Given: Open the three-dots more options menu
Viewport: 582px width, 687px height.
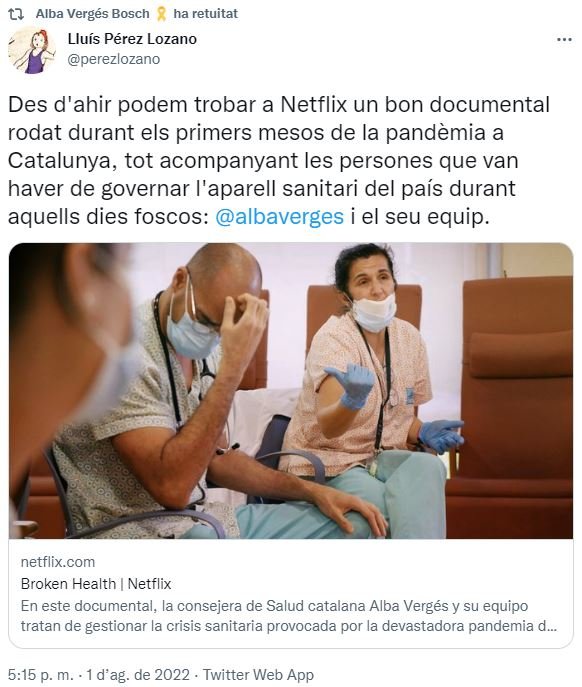Looking at the screenshot, I should [564, 39].
